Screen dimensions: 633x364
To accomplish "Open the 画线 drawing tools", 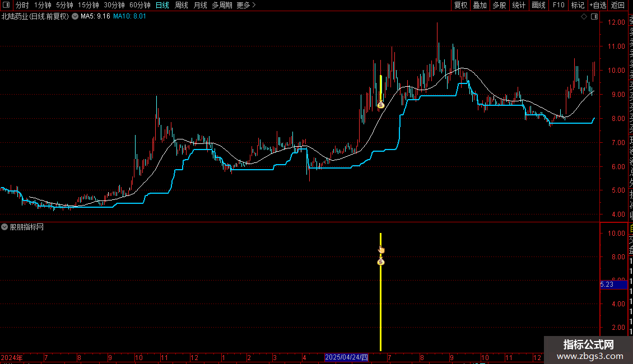I will pos(538,5).
